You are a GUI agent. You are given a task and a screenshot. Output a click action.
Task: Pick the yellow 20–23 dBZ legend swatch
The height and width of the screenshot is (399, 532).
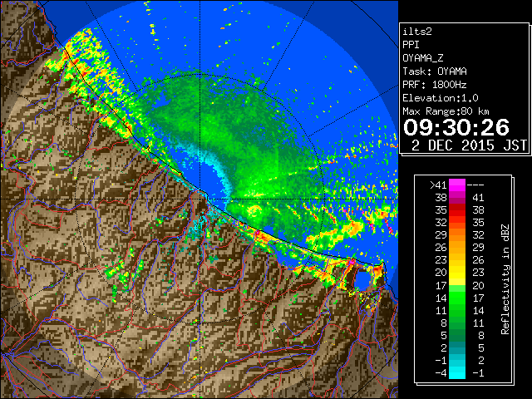[457, 273]
